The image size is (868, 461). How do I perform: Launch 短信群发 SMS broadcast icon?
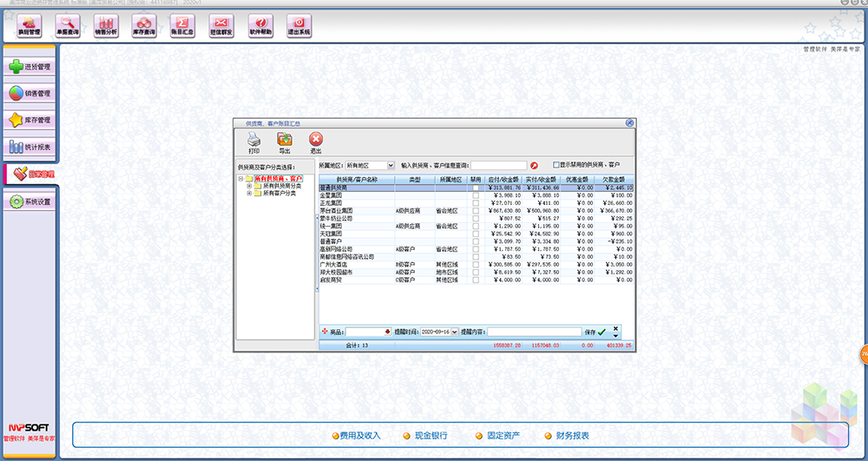coord(220,25)
